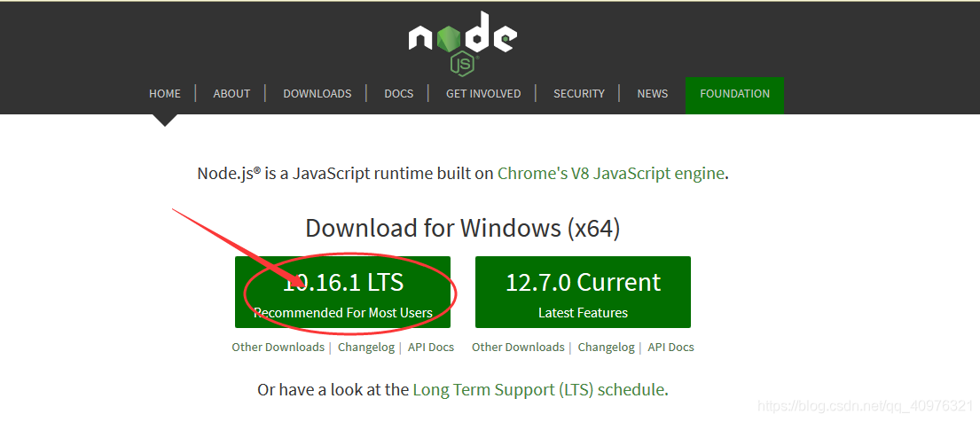980x422 pixels.
Task: Select GET INVOLVED in navigation
Action: coord(483,94)
